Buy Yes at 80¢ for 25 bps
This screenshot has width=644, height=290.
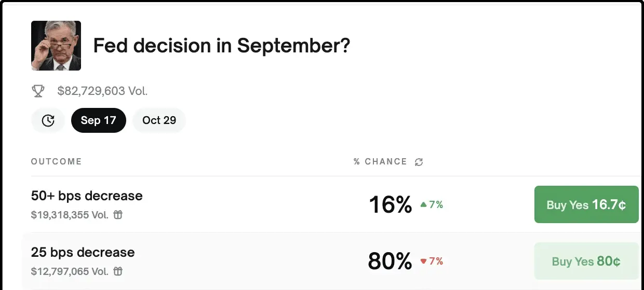click(x=586, y=261)
